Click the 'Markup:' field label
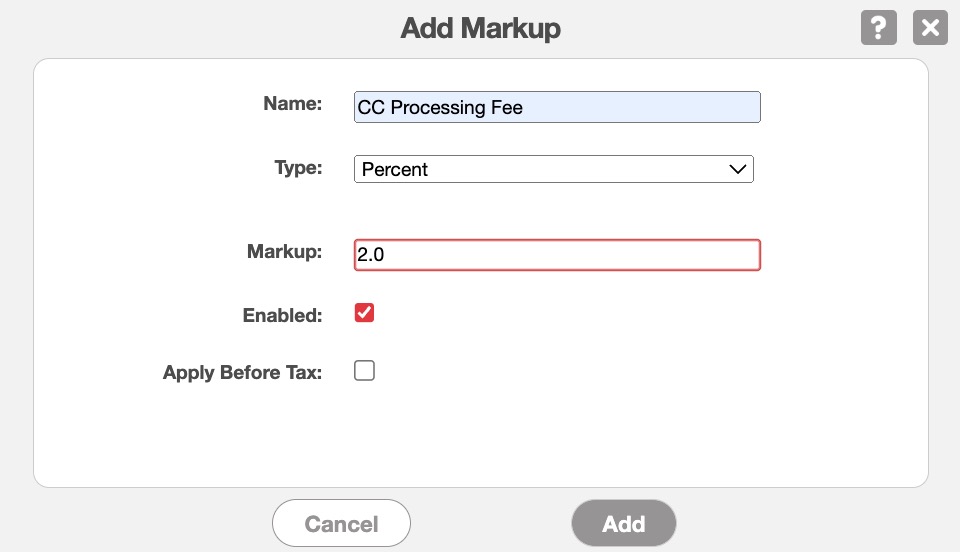Image resolution: width=960 pixels, height=552 pixels. [x=284, y=251]
